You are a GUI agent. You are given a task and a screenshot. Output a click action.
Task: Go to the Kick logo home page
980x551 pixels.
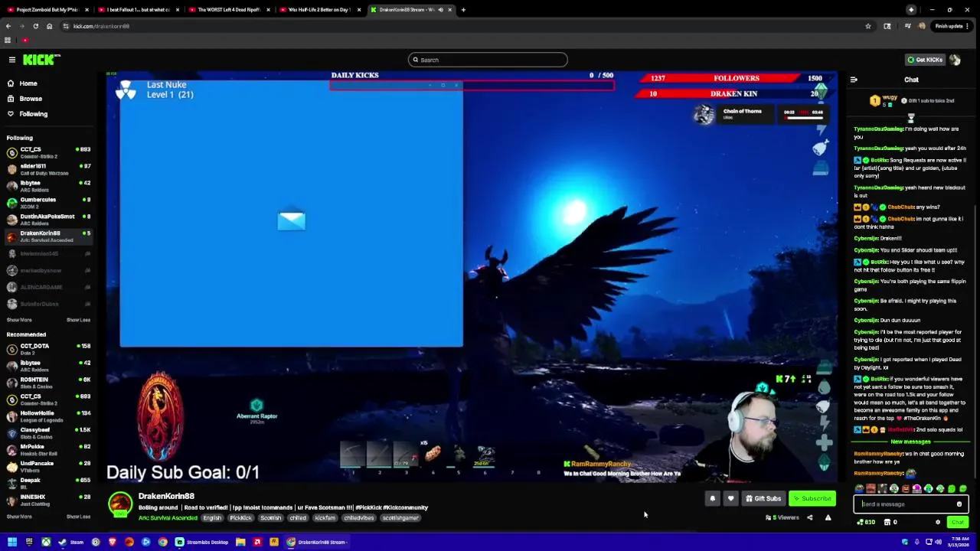point(41,59)
